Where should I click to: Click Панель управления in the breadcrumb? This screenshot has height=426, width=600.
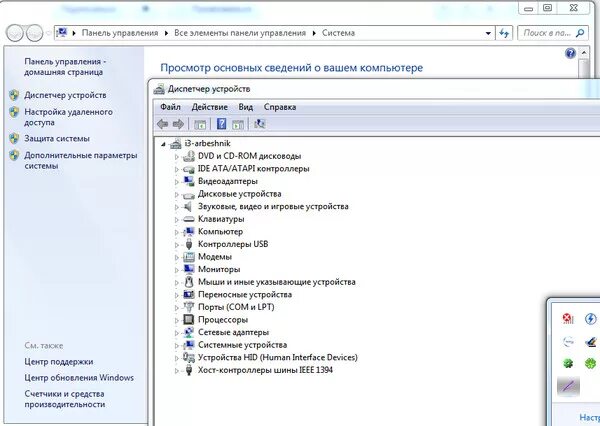tap(120, 33)
